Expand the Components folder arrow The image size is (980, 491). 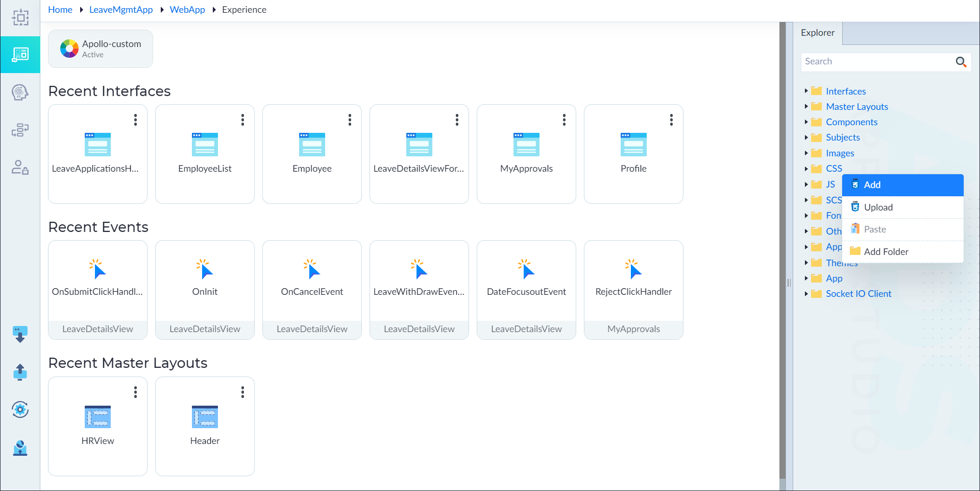(x=806, y=122)
